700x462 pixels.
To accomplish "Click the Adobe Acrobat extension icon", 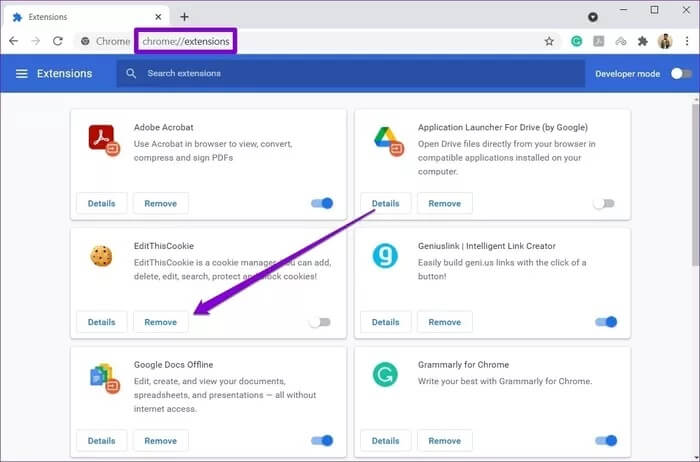I will click(x=104, y=140).
